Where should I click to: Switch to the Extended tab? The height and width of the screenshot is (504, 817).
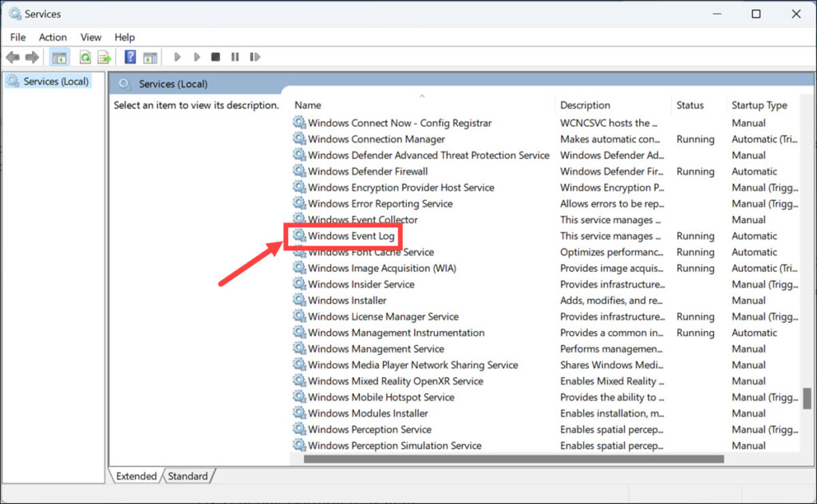coord(136,476)
